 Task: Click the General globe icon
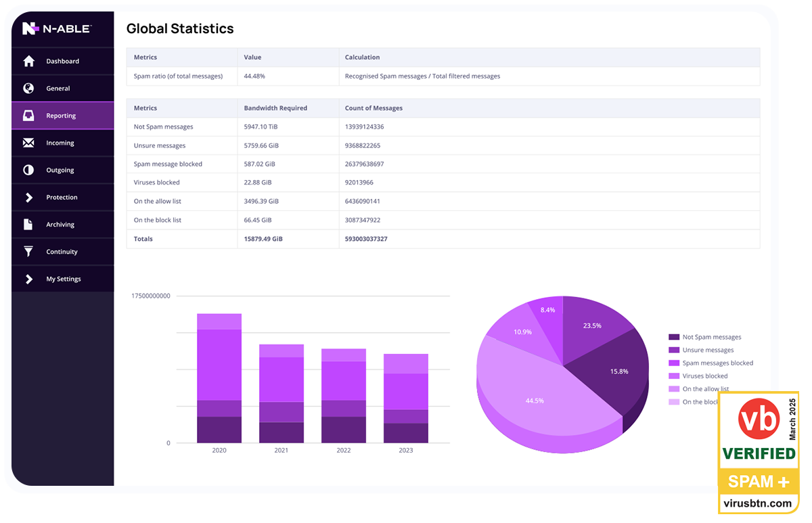(28, 89)
